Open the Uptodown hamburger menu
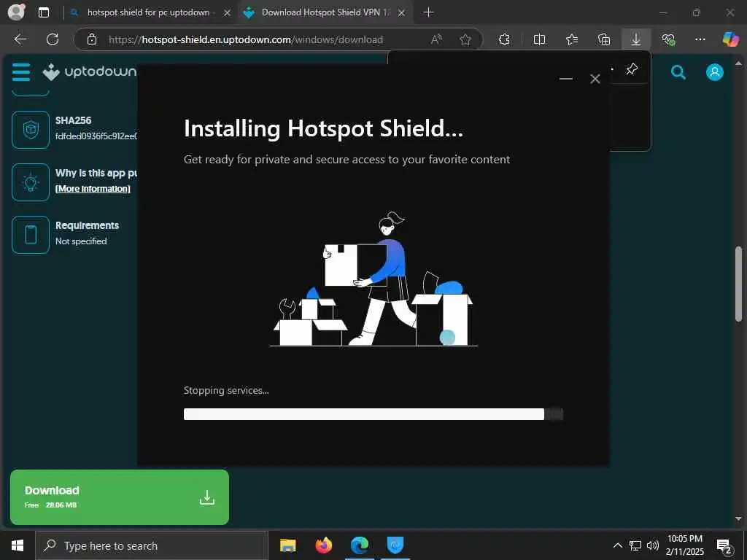Screen dimensions: 747x560 point(21,72)
